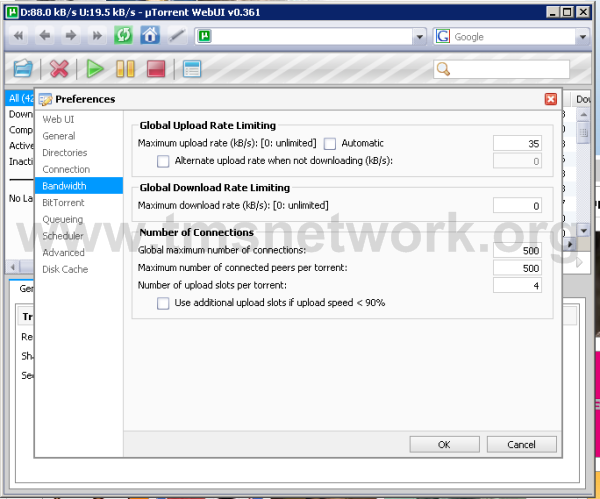The image size is (600, 499).
Task: Go back with the left arrow button
Action: tap(45, 36)
